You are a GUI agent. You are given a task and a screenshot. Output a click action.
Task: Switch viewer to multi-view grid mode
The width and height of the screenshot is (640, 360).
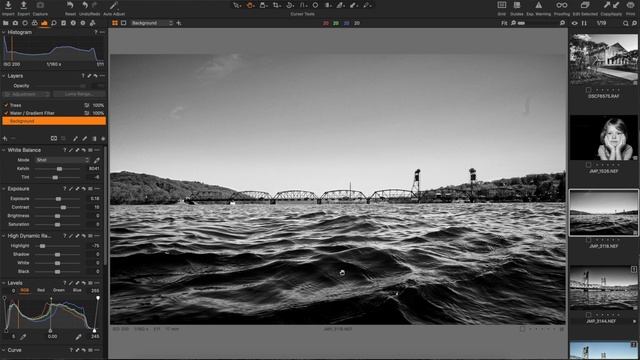pyautogui.click(x=115, y=23)
